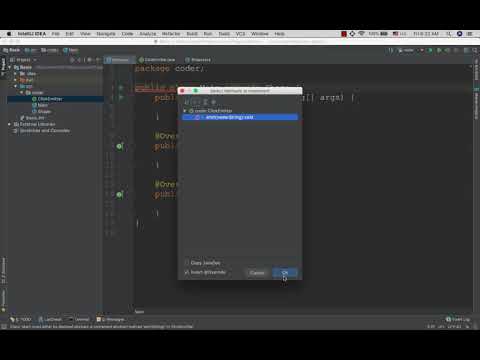Expand the .idea folder in the project tree

click(15, 74)
